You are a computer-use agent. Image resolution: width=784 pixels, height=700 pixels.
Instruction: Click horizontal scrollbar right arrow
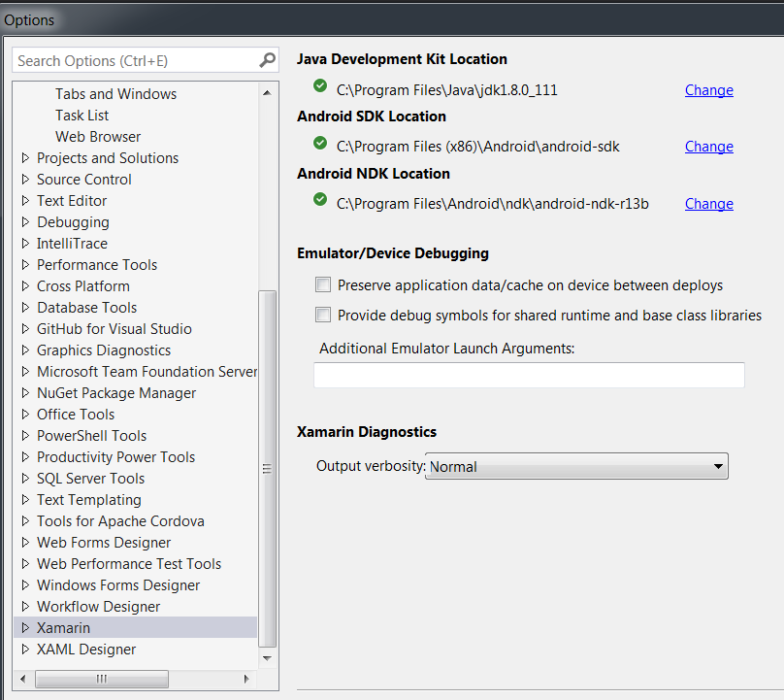tap(246, 679)
